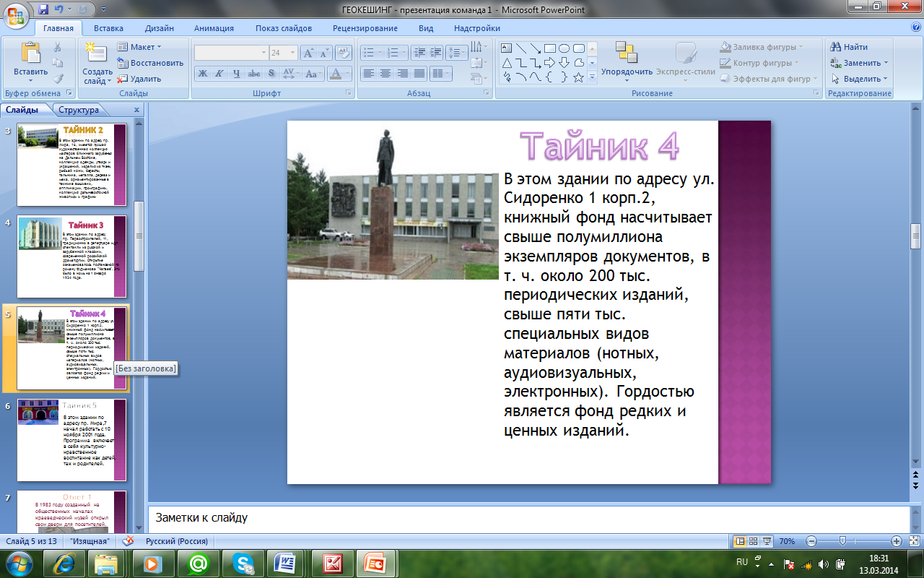The width and height of the screenshot is (924, 578).
Task: Open the PowerPoint help question mark
Action: (915, 27)
